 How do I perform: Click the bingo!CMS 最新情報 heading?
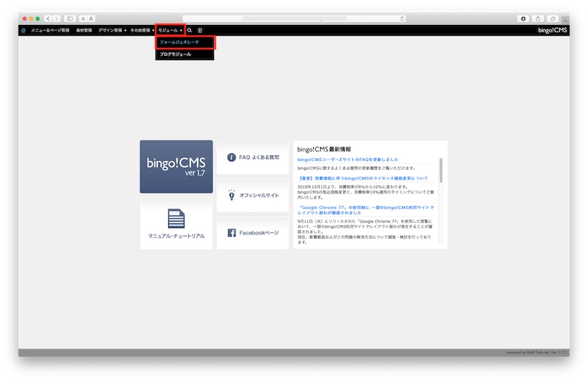point(324,149)
